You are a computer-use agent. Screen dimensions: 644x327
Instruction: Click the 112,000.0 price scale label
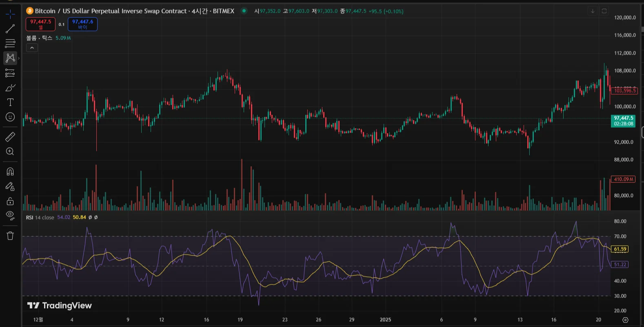point(625,53)
